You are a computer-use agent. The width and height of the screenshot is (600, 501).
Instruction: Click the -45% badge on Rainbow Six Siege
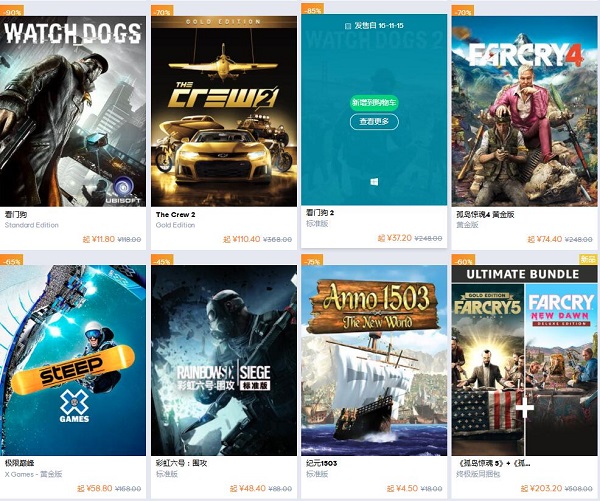click(162, 260)
